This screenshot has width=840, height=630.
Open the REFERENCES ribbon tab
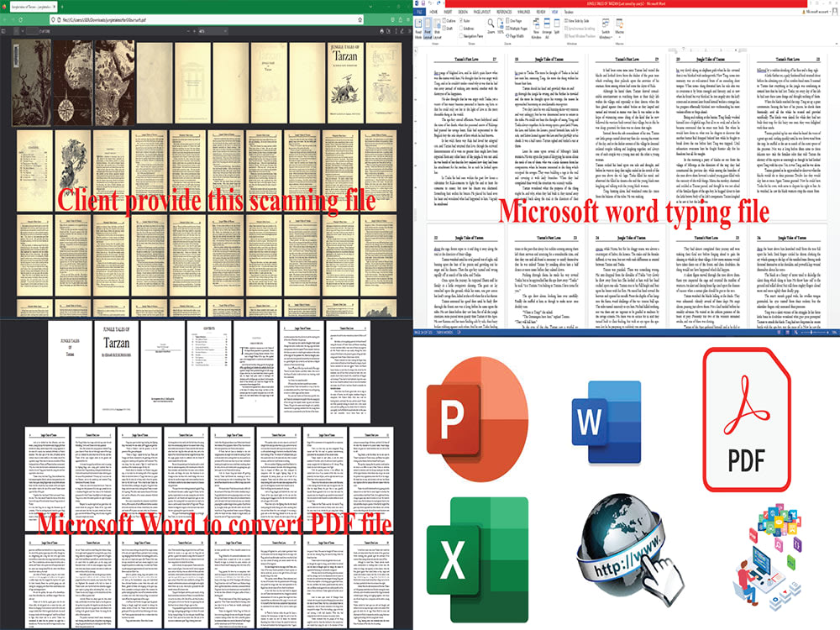click(x=504, y=12)
